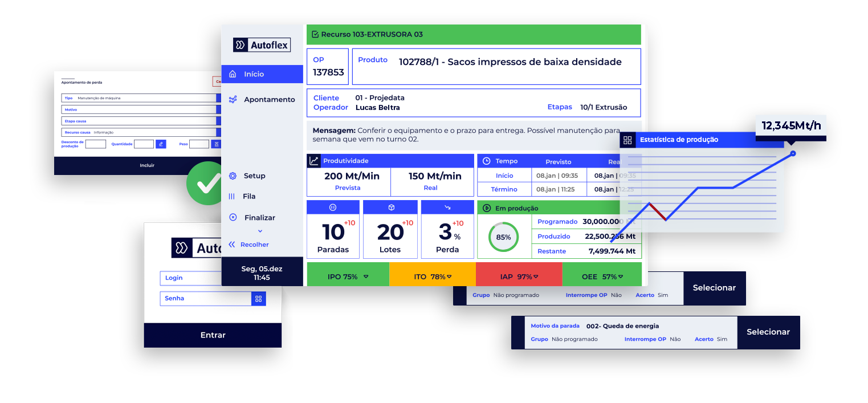Expand the chevron below Finalizar

point(260,231)
